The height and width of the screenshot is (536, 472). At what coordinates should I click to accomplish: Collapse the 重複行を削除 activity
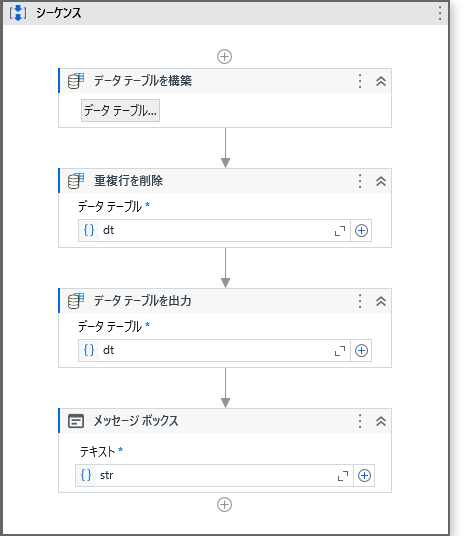coord(381,181)
